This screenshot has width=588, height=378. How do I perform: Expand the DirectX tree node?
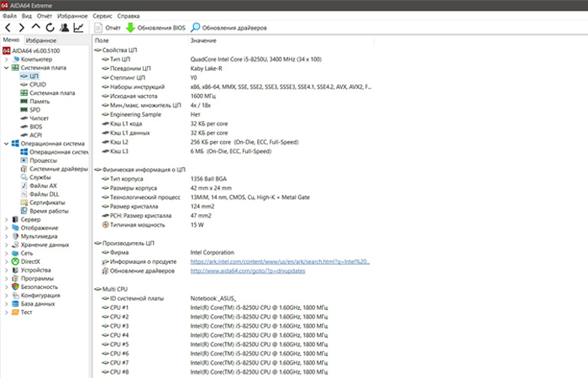pyautogui.click(x=7, y=262)
